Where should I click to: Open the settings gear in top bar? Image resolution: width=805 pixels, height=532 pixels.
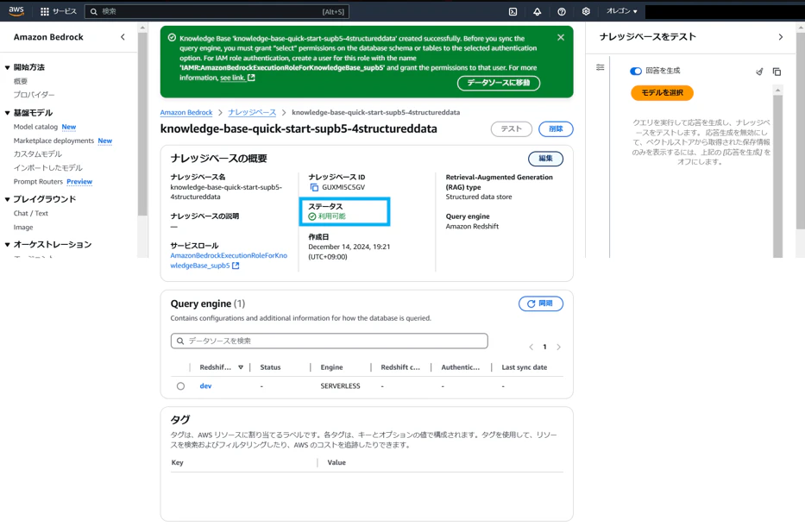point(586,11)
